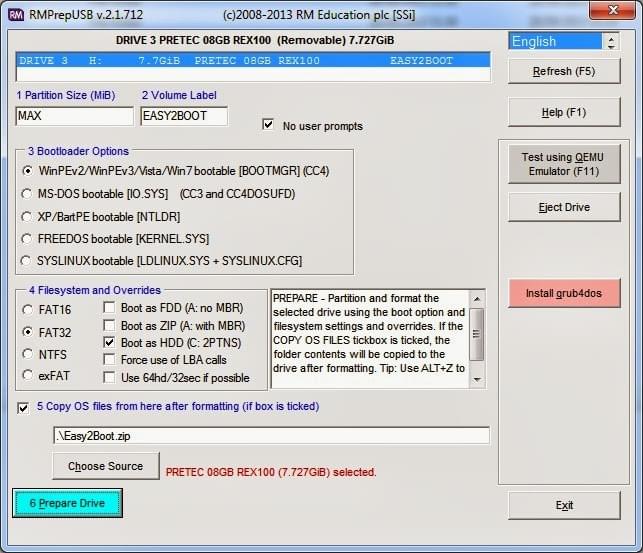This screenshot has width=643, height=553.
Task: Select FAT32 filesystem
Action: pyautogui.click(x=27, y=332)
